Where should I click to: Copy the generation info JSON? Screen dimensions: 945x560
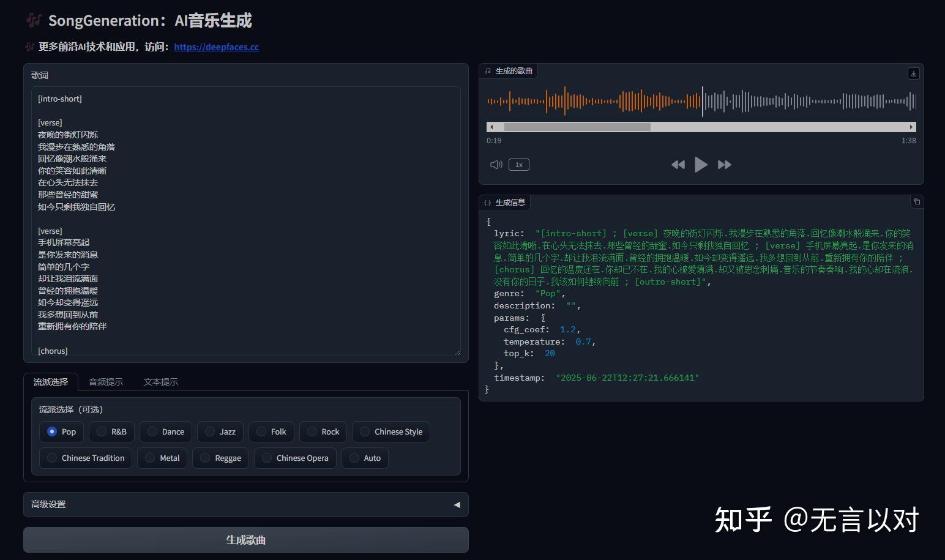[x=916, y=202]
